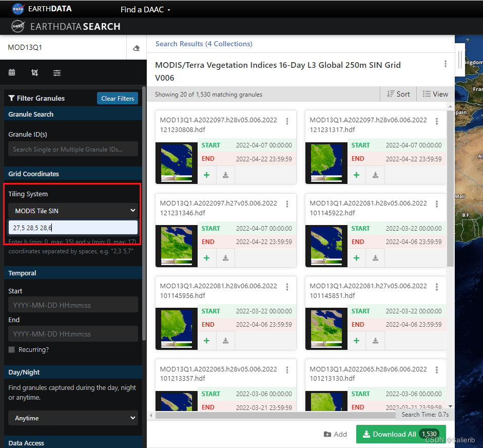
Task: Click the scroll-left arrow of results panel
Action: tap(151, 415)
